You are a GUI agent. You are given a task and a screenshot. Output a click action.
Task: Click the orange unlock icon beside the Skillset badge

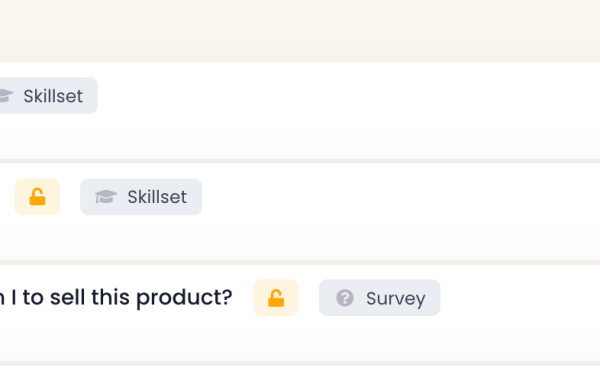point(37,197)
